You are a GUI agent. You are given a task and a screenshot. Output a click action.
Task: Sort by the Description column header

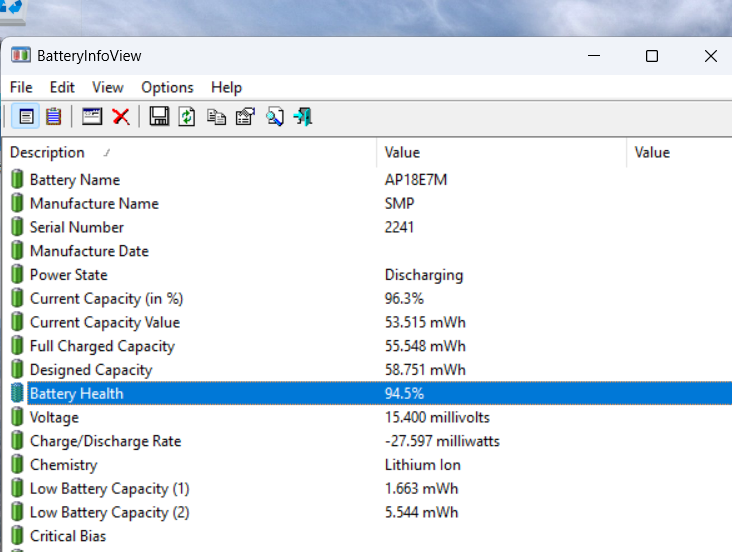pyautogui.click(x=189, y=152)
